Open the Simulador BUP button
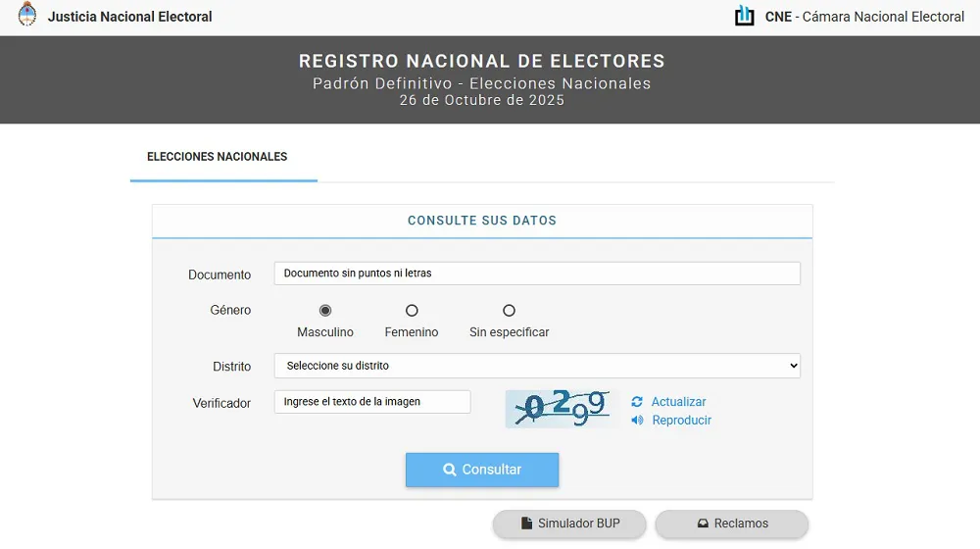This screenshot has height=549, width=980. (569, 524)
